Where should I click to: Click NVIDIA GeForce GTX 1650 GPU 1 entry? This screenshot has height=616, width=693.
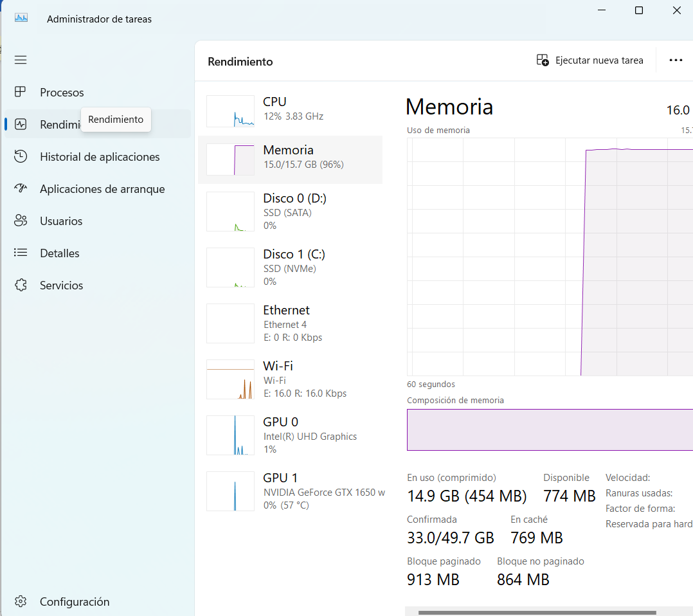pyautogui.click(x=291, y=491)
